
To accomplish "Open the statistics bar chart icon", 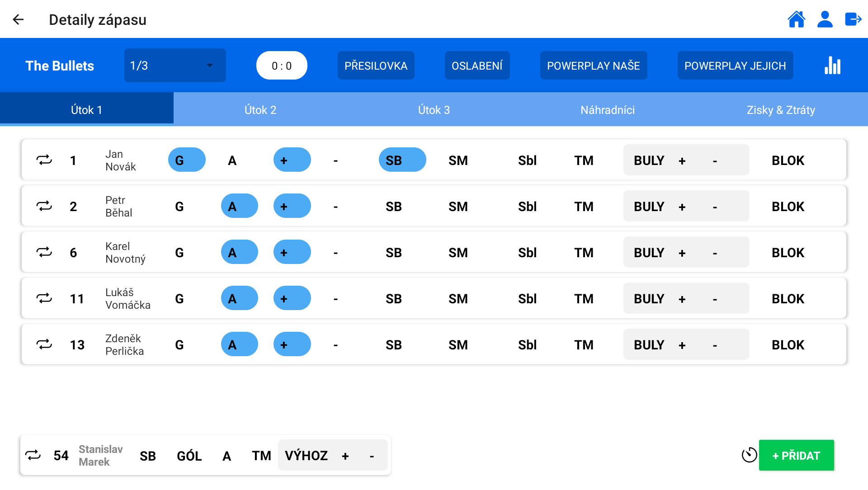I will pyautogui.click(x=832, y=66).
